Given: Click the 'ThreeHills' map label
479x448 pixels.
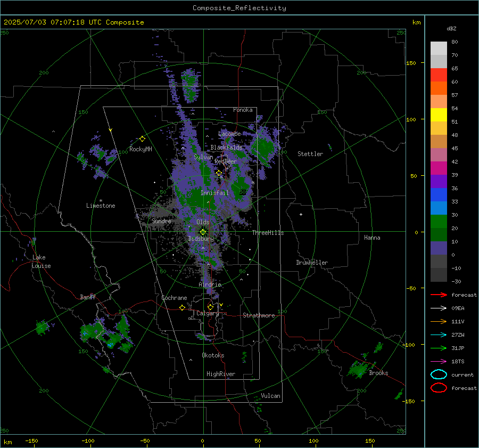Looking at the screenshot, I should 268,233.
